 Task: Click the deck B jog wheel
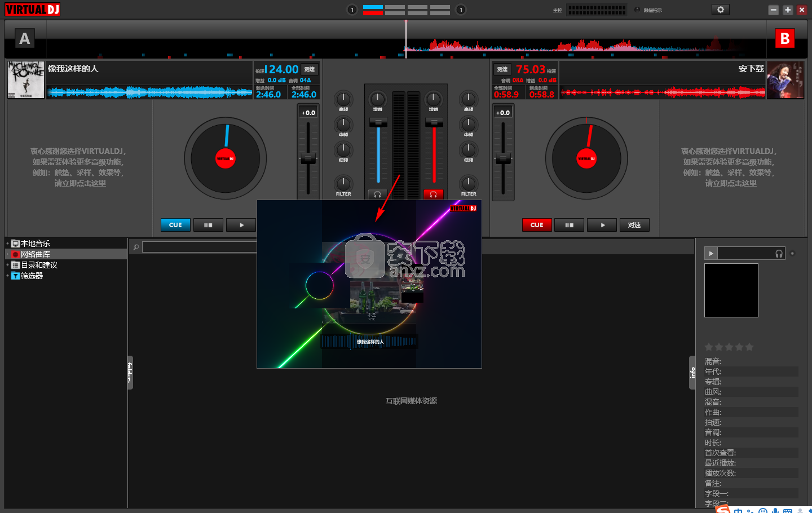pyautogui.click(x=586, y=158)
